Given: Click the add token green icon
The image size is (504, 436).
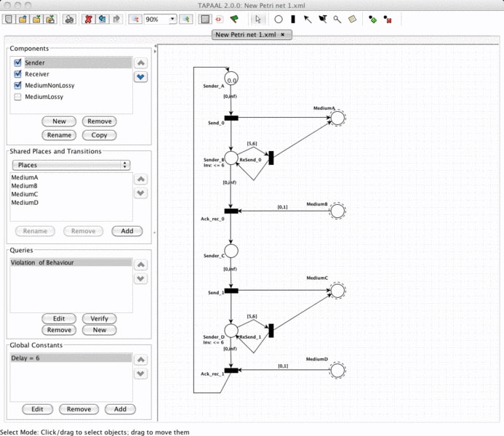Looking at the screenshot, I should [372, 20].
